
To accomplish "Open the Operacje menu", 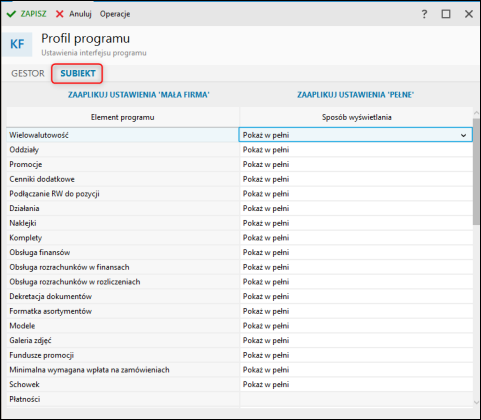I will pos(115,14).
